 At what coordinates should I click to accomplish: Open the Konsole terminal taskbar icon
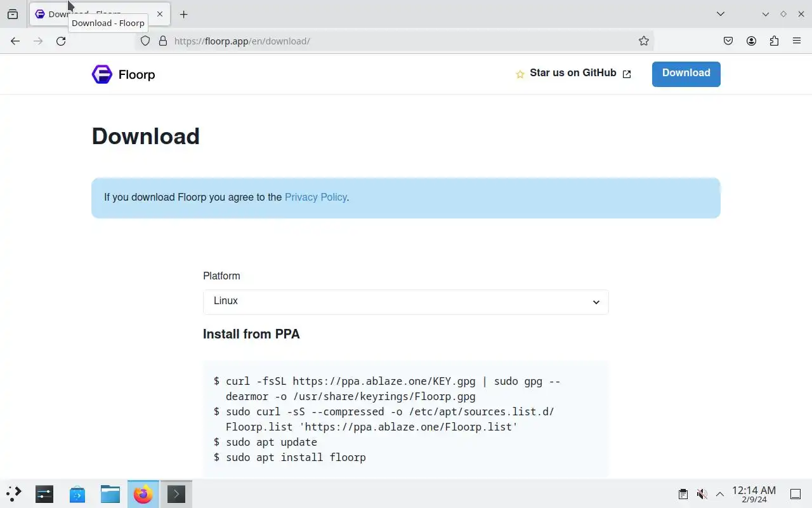point(176,493)
